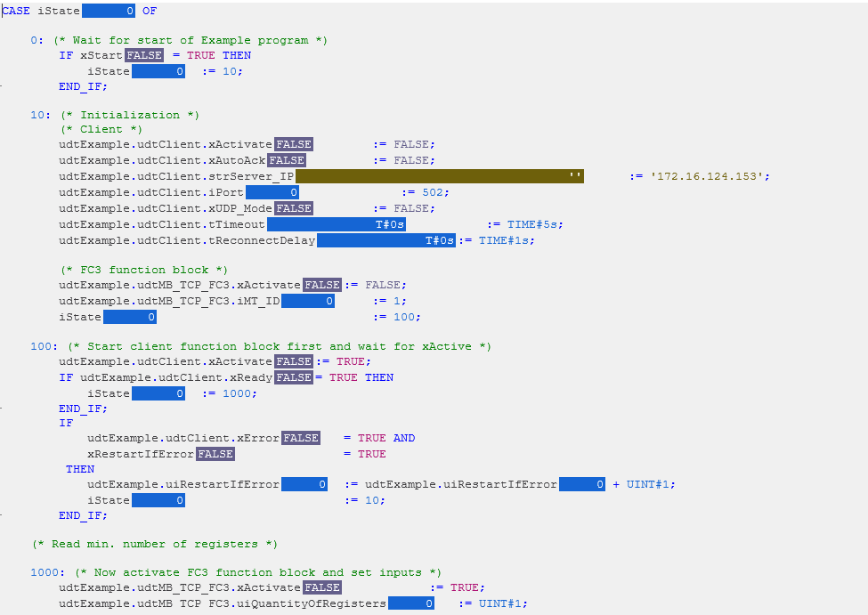Click the uiQuantityOfRegisters value box
This screenshot has height=615, width=868.
coord(410,603)
